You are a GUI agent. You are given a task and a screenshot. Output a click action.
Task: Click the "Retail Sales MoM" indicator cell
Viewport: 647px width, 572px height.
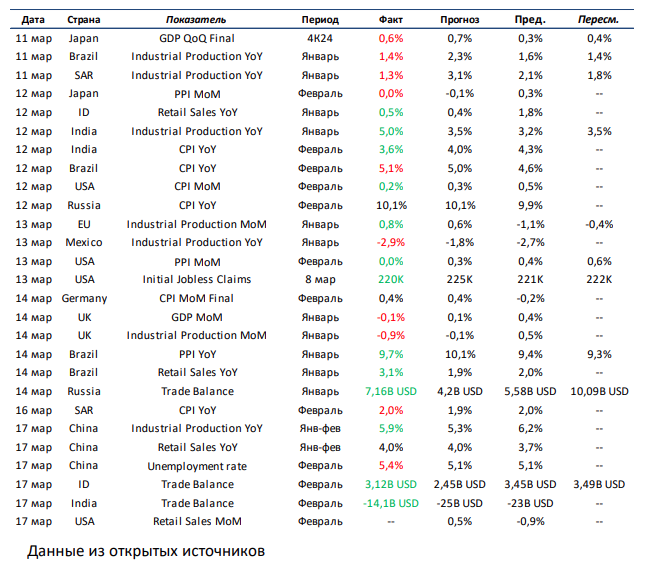pyautogui.click(x=196, y=521)
